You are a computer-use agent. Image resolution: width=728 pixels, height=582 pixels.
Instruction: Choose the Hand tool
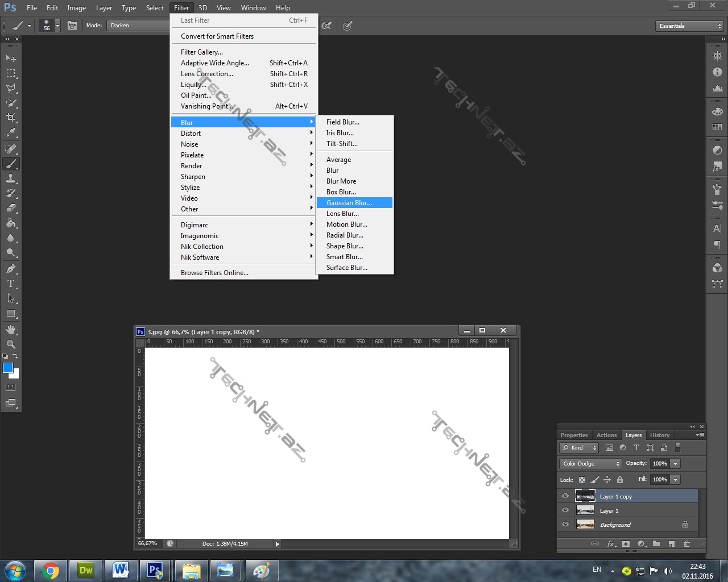coord(11,329)
